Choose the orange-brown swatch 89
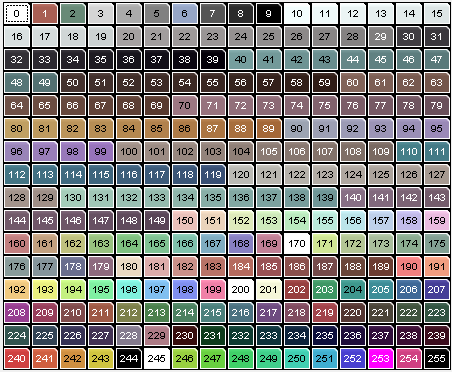The image size is (452, 372). pos(269,128)
